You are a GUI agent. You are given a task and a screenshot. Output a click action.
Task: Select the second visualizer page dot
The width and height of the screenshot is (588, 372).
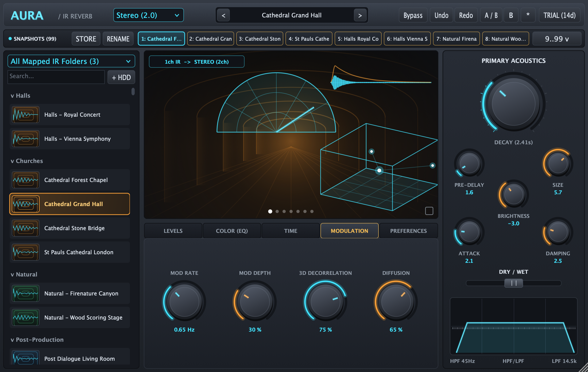277,211
